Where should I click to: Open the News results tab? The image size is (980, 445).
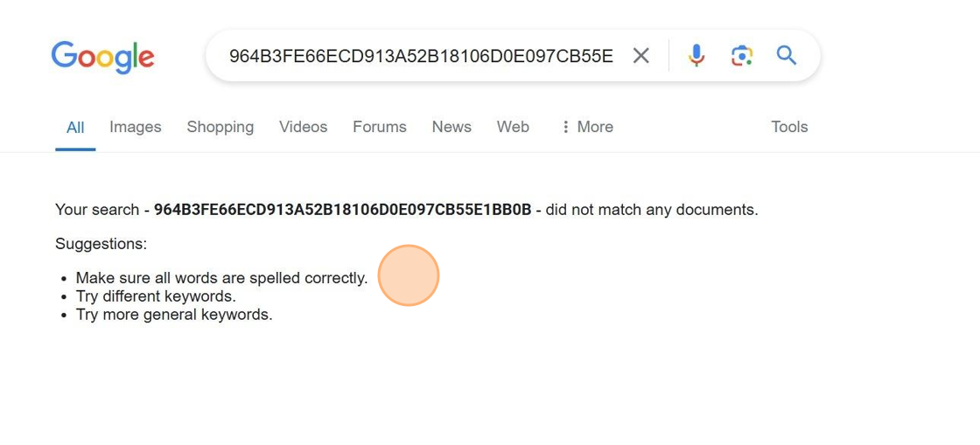click(x=451, y=127)
